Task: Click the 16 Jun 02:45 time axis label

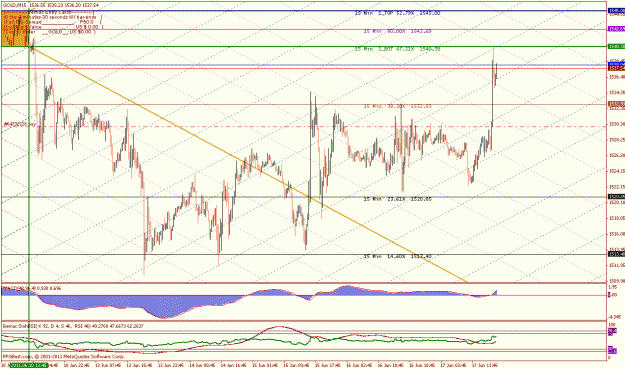Action: tap(358, 365)
